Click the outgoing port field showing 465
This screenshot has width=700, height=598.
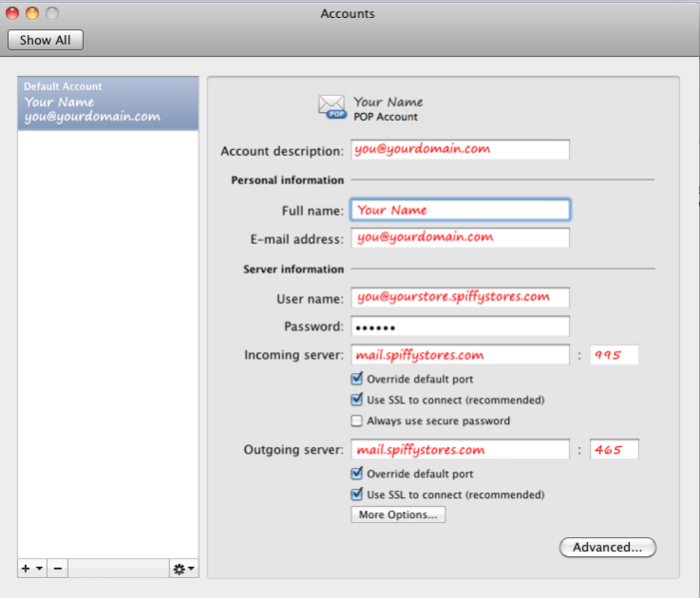tap(614, 449)
